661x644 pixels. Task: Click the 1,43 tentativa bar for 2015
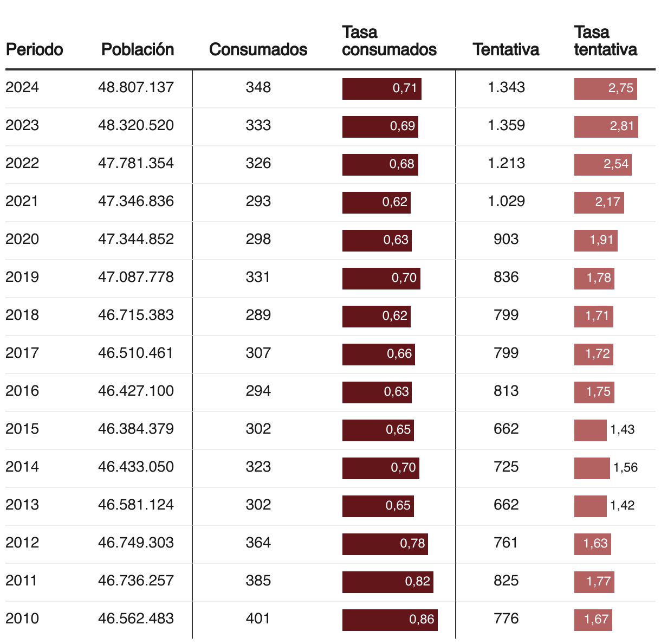tap(591, 430)
